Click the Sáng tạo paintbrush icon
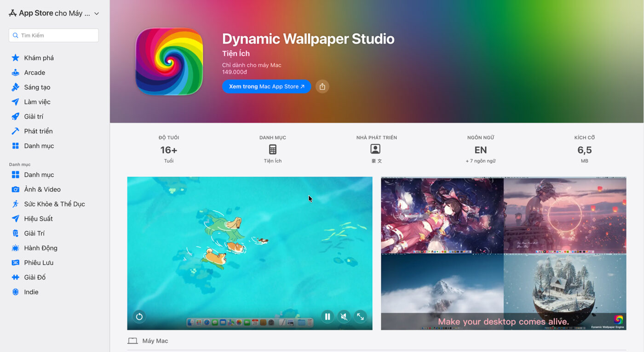The width and height of the screenshot is (644, 352). [15, 87]
